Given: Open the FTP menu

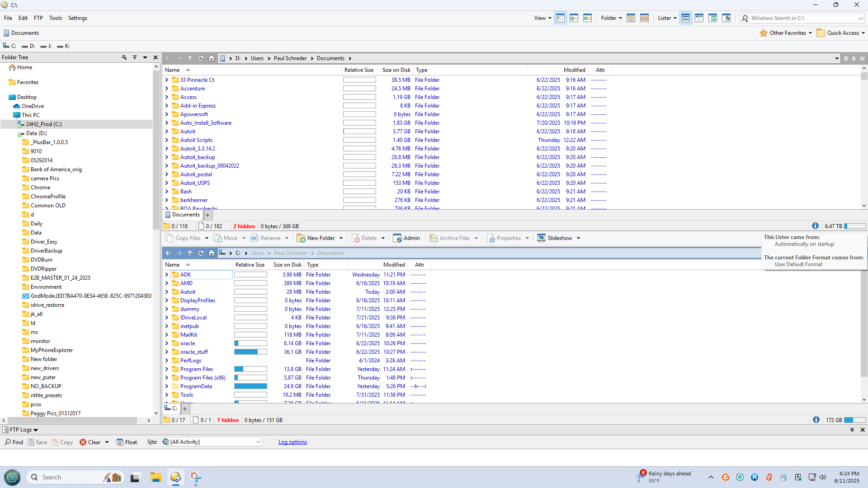Looking at the screenshot, I should coord(38,18).
